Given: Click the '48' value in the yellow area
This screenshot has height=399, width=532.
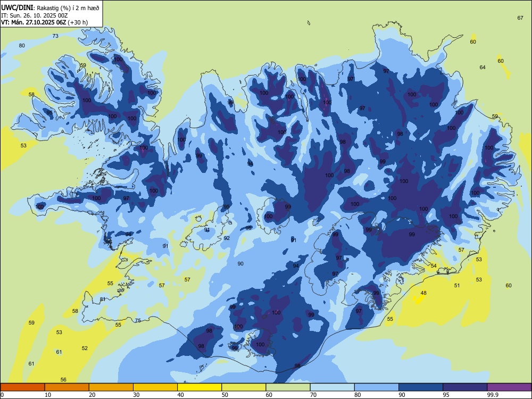Looking at the screenshot, I should tap(423, 293).
